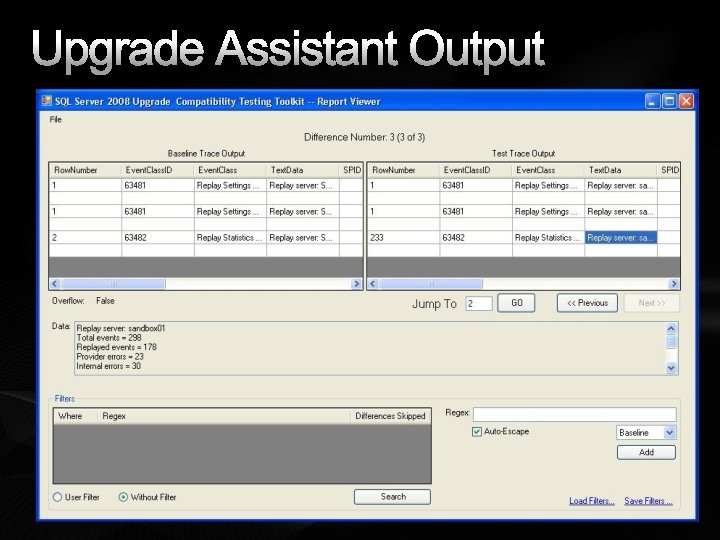This screenshot has width=720, height=540.
Task: Open the Baseline dropdown
Action: pos(646,433)
